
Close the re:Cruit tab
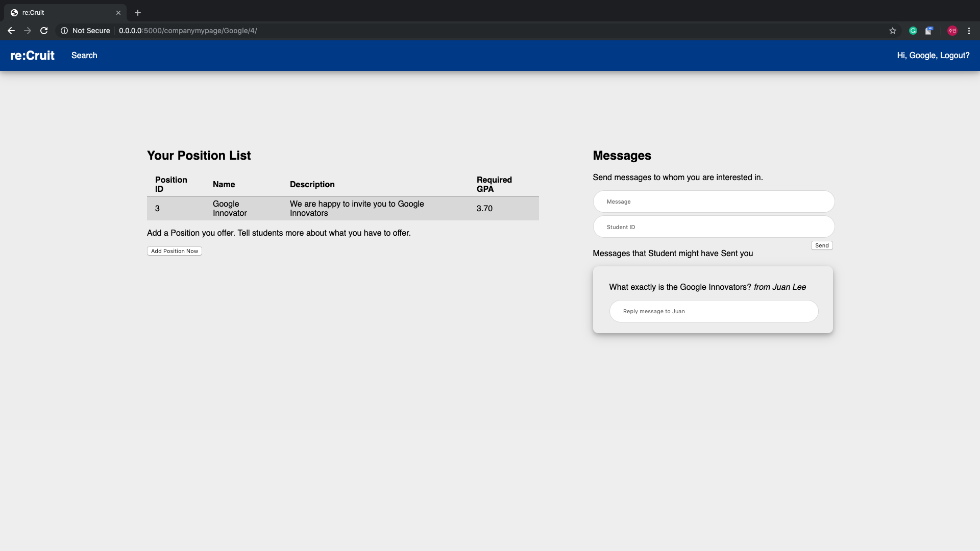(x=118, y=13)
